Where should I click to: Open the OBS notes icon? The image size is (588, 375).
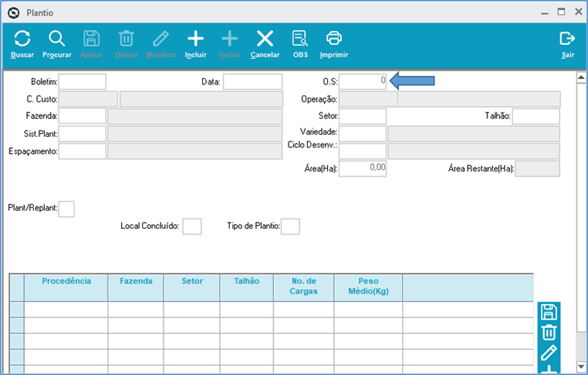301,38
